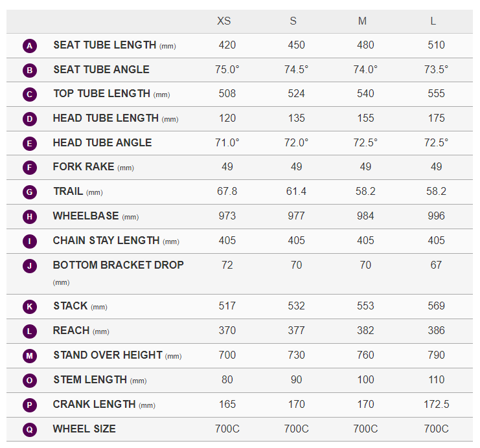Click the H badge beside Wheelbase
Screen dimensions: 480x448
pos(30,217)
